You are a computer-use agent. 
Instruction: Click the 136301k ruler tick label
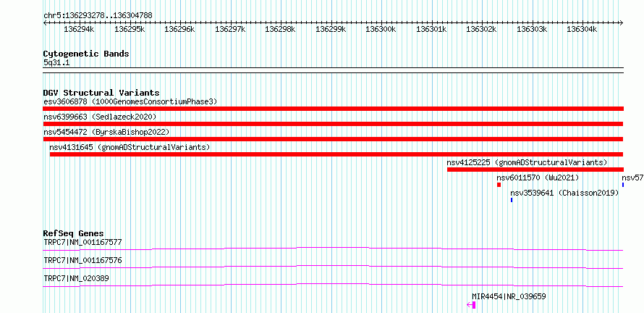click(432, 29)
